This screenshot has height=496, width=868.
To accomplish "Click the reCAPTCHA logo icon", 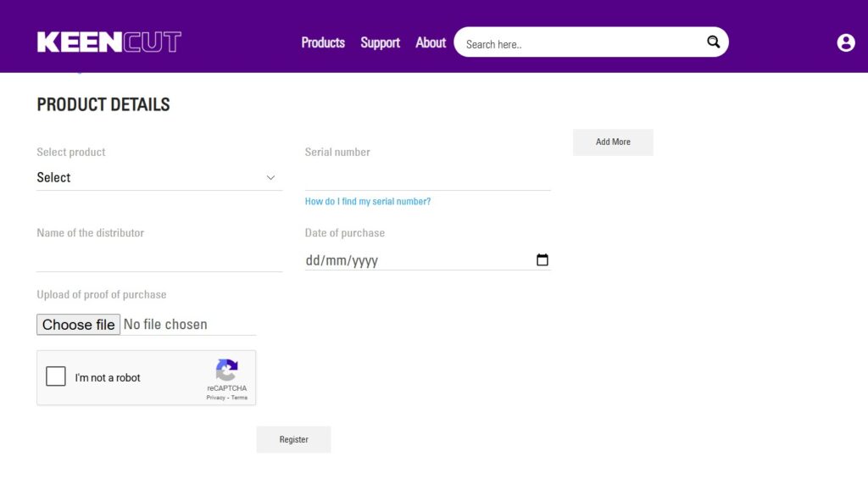I will (x=226, y=371).
